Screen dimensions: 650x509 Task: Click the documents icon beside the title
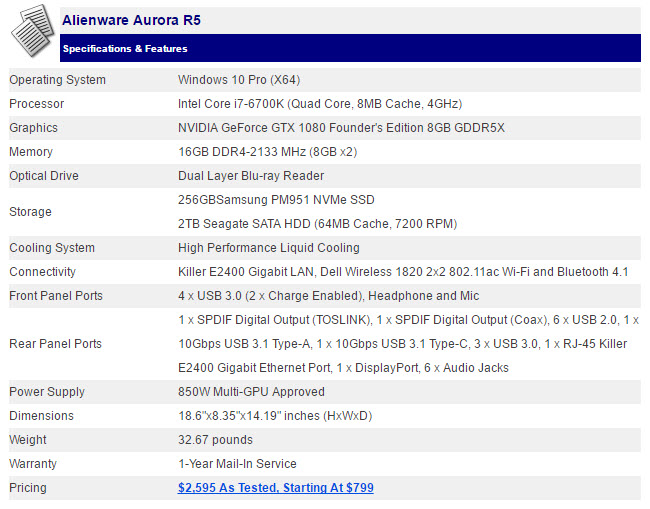pyautogui.click(x=33, y=31)
